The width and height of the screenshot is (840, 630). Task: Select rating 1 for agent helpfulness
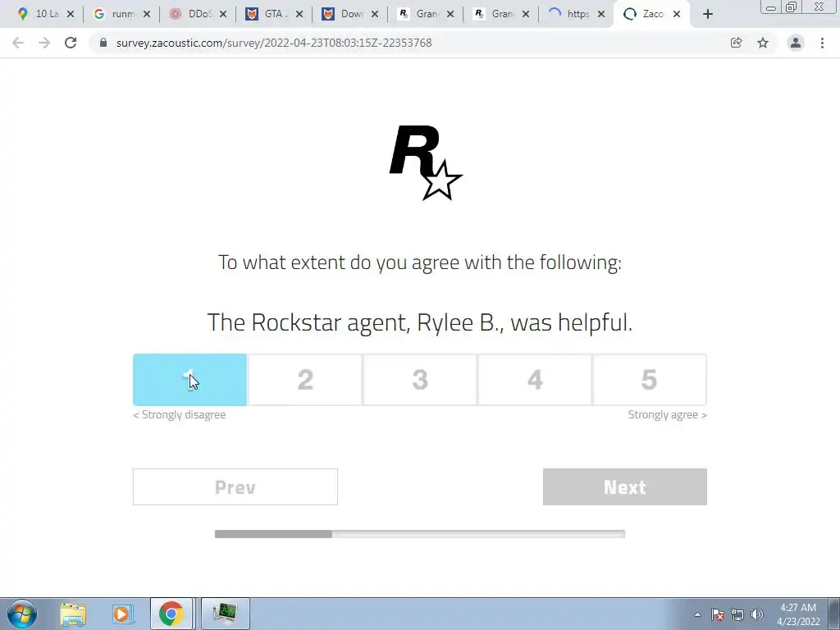(x=189, y=380)
